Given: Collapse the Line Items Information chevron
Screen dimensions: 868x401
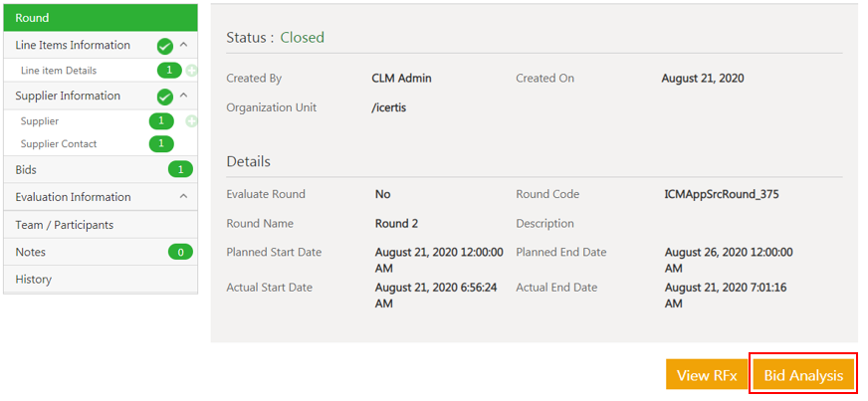Looking at the screenshot, I should click(x=184, y=45).
